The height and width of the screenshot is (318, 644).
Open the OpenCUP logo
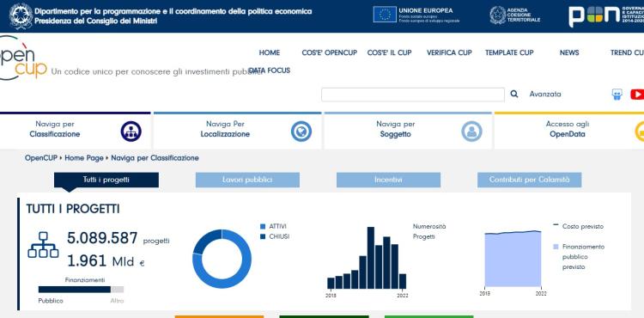point(23,58)
